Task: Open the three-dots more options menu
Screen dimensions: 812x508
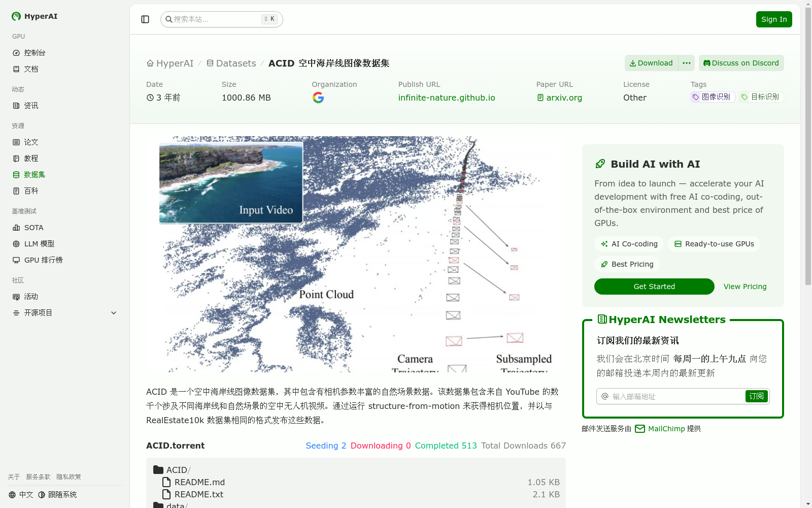Action: point(687,63)
